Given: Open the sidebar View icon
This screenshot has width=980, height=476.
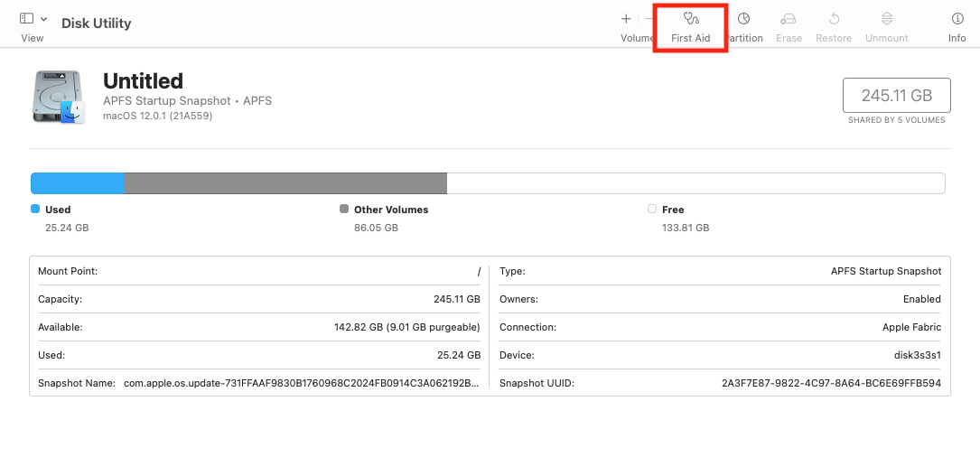Looking at the screenshot, I should point(27,18).
